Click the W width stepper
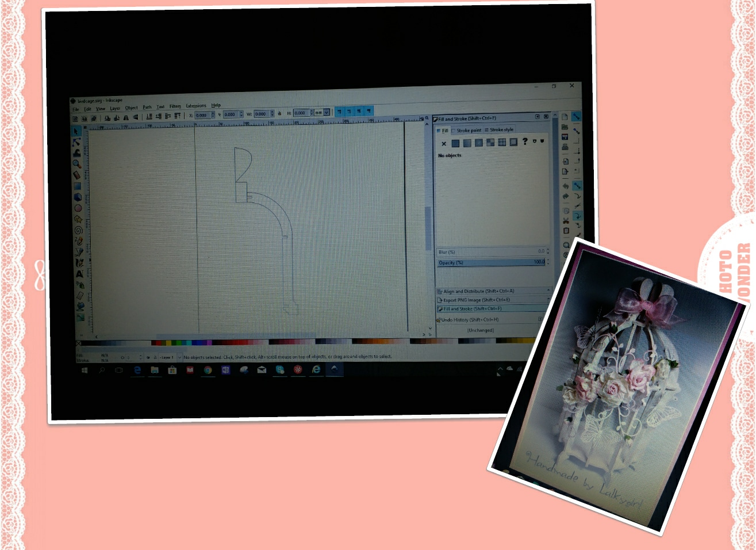The width and height of the screenshot is (756, 550). coord(272,114)
